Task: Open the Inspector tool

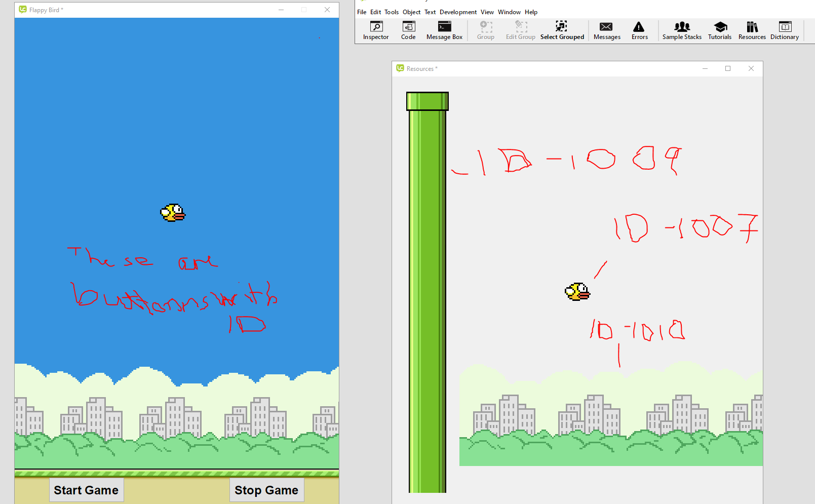Action: tap(376, 30)
